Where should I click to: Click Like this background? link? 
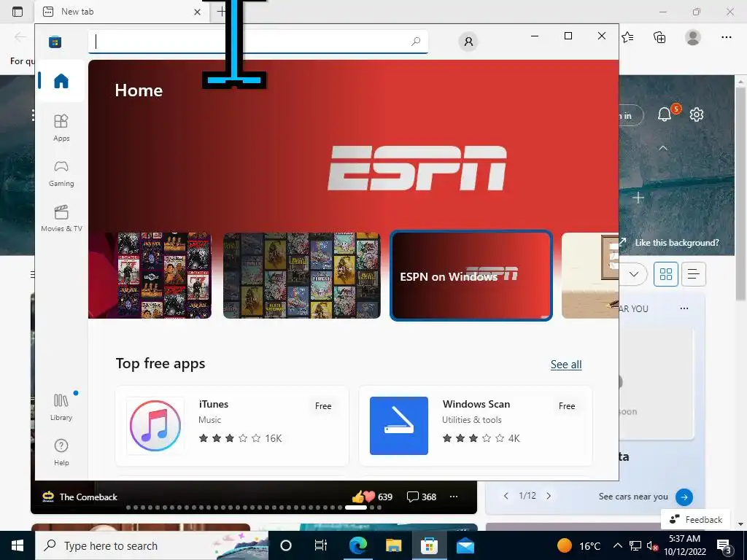[x=676, y=243]
